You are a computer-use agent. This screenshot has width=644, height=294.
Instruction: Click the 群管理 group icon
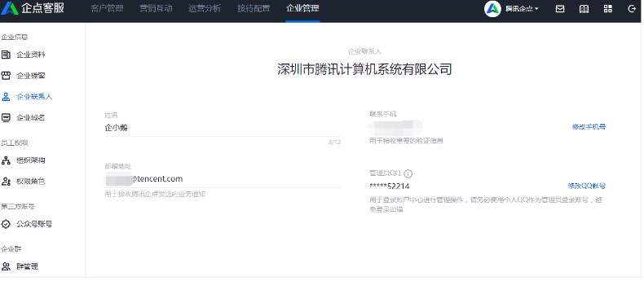pyautogui.click(x=6, y=266)
